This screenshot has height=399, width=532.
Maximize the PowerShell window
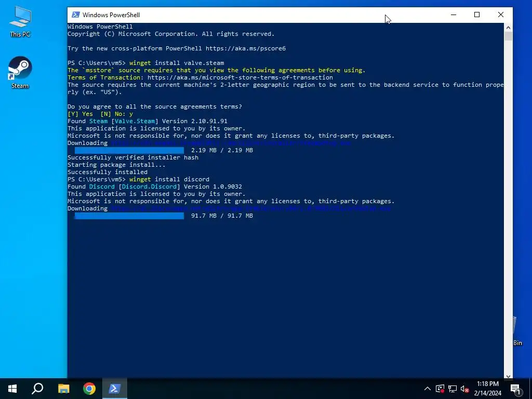pos(477,15)
